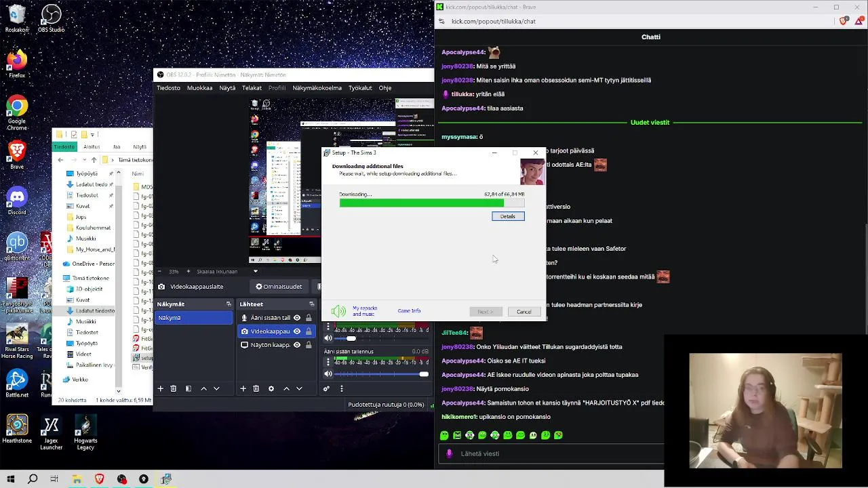This screenshot has height=488, width=868.
Task: Open the Discord desktop shortcut
Action: pos(17,201)
